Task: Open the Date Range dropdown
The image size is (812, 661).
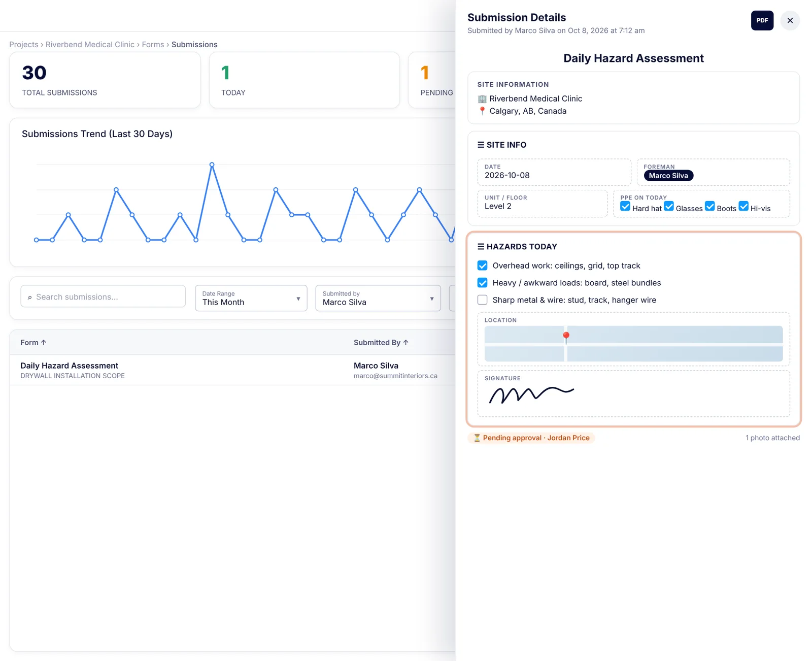Action: coord(251,298)
